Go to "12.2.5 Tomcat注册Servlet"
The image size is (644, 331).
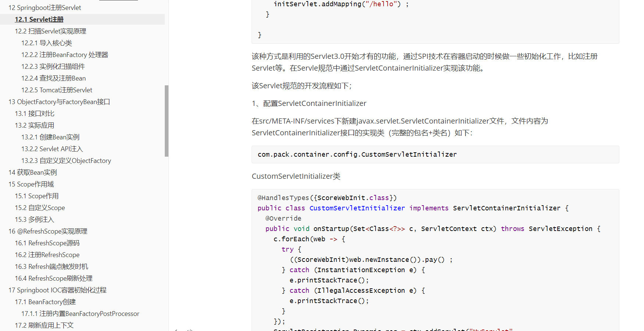57,90
